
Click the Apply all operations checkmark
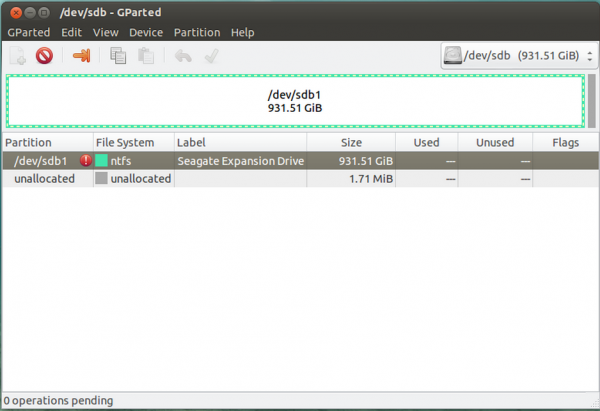click(x=210, y=56)
